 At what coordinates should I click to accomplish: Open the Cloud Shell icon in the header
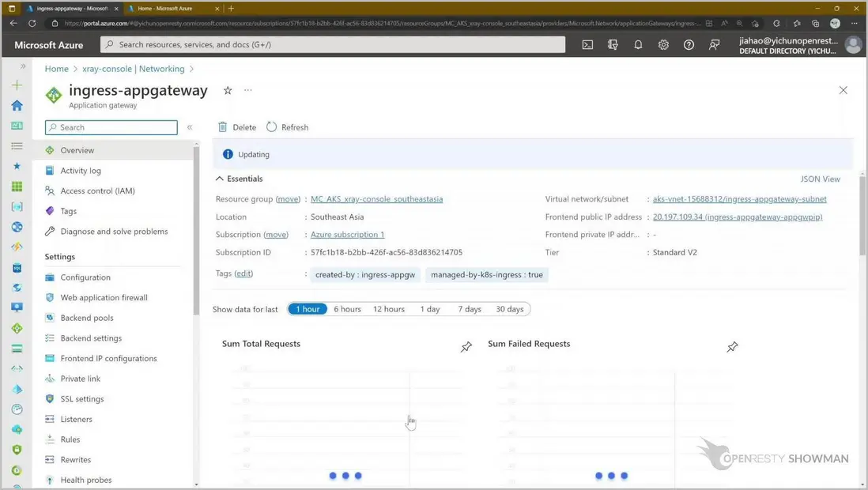click(587, 45)
